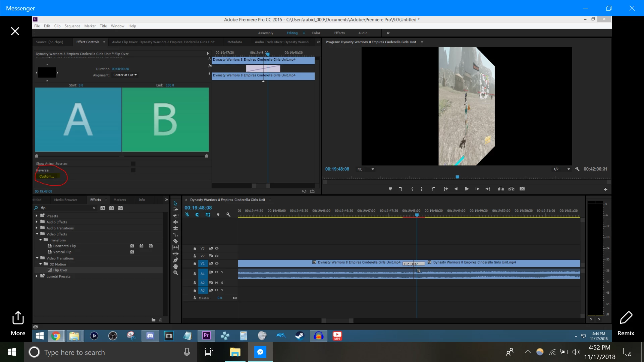
Task: Select the Hand tool
Action: tap(175, 266)
